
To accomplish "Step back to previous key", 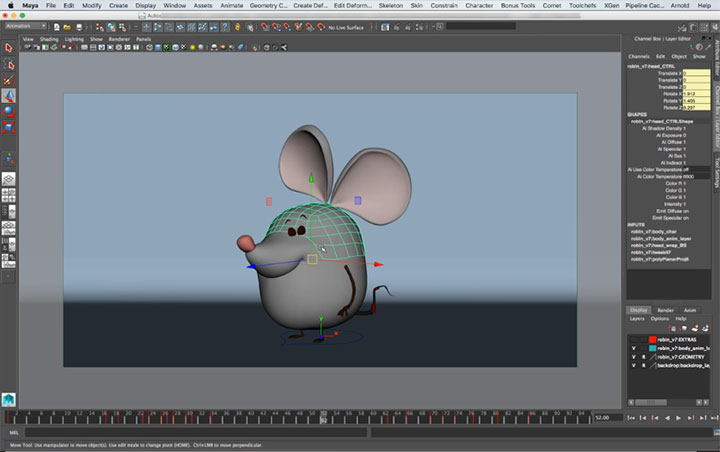I will click(655, 418).
